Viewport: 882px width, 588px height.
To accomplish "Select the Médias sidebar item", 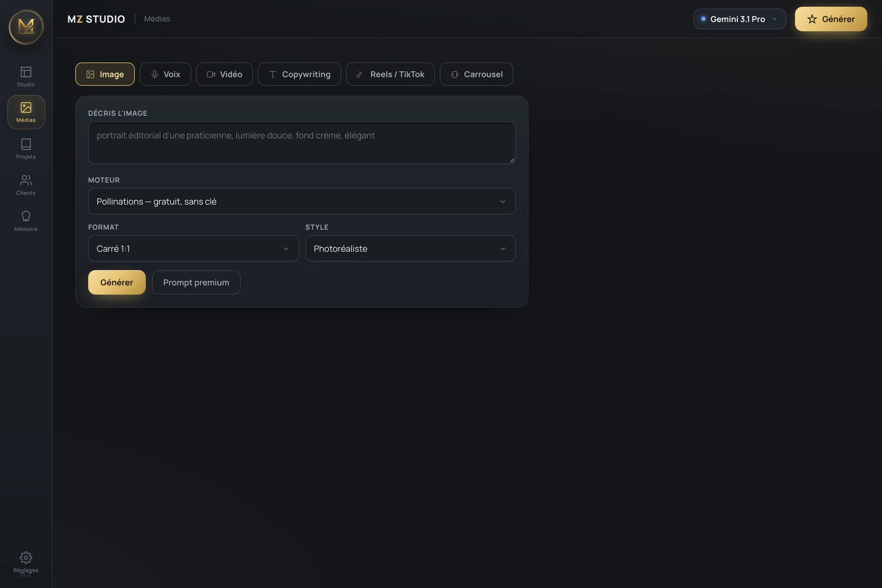I will 26,112.
